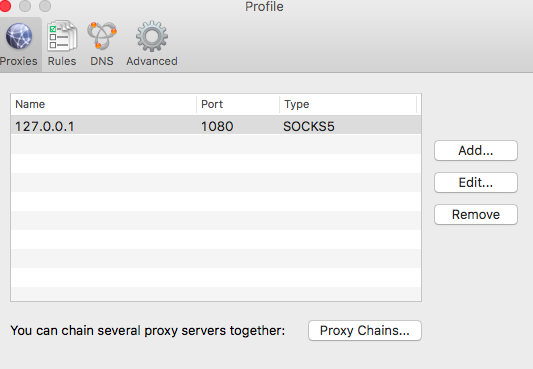Click the greyed-out minimize button of Profile window
Viewport: 533px width, 369px height.
tap(25, 6)
